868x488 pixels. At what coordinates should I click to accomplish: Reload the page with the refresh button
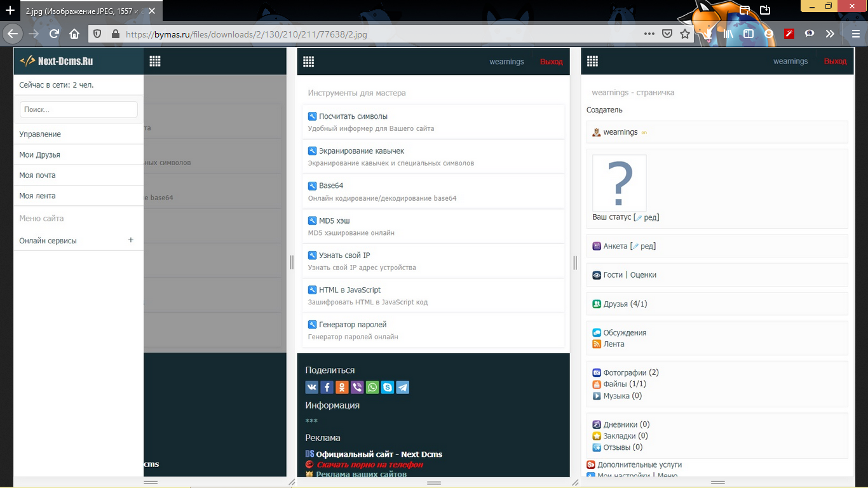[55, 34]
